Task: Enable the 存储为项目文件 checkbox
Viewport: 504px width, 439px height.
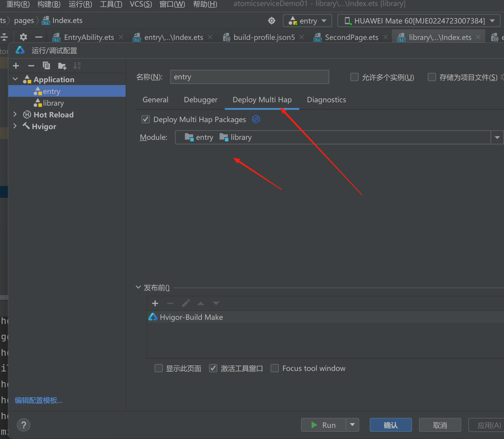Action: pos(432,77)
